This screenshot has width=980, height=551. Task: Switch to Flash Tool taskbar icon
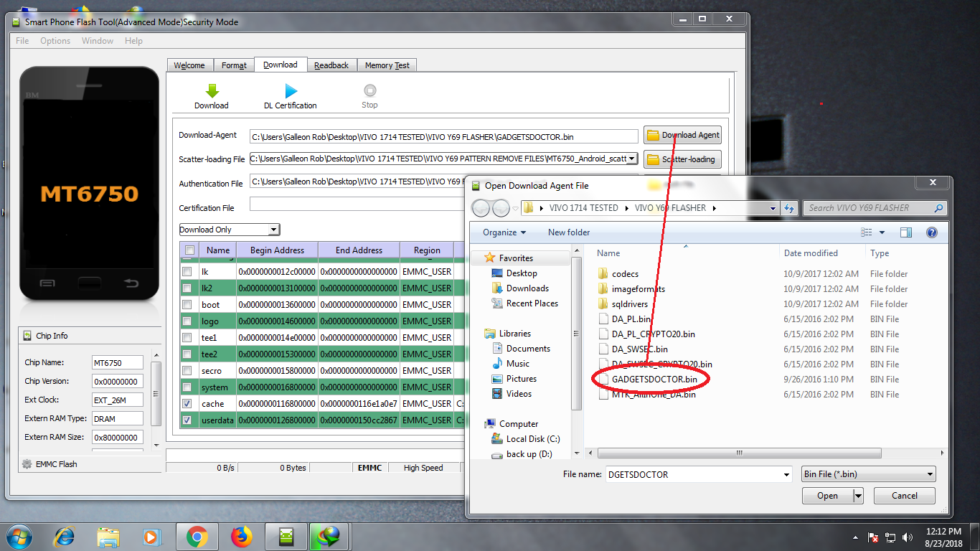pos(286,536)
